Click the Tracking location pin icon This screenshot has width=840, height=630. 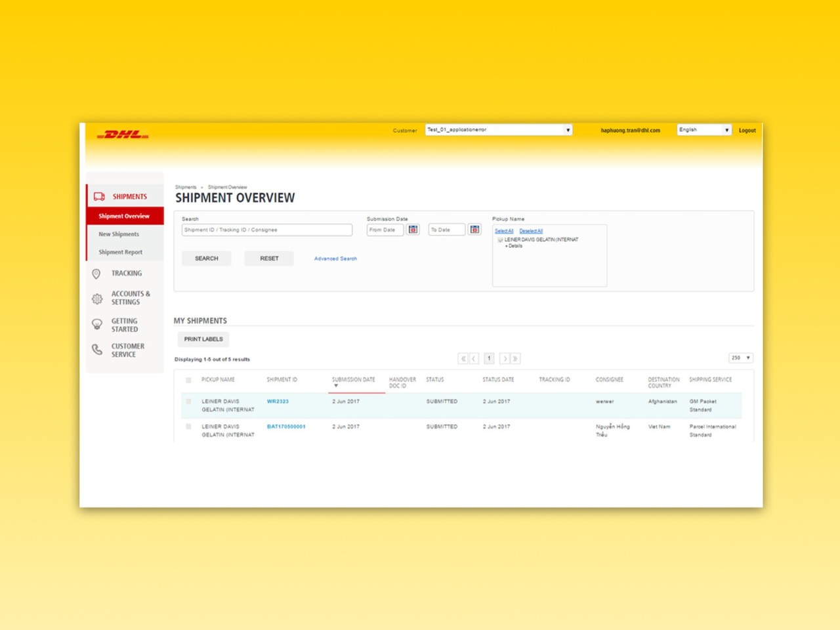(96, 274)
